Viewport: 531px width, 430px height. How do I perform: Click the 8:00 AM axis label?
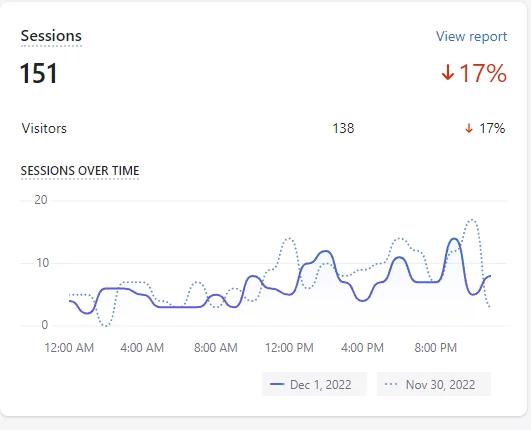point(215,347)
